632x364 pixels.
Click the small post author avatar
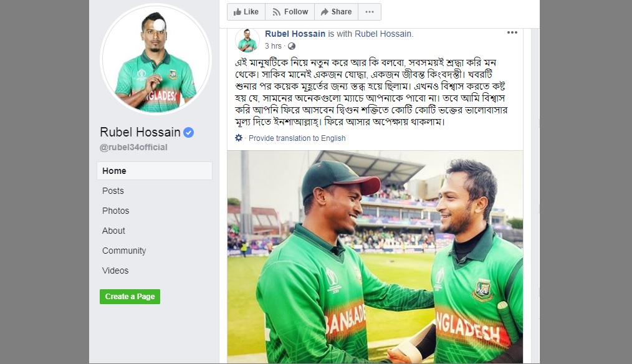pos(247,41)
